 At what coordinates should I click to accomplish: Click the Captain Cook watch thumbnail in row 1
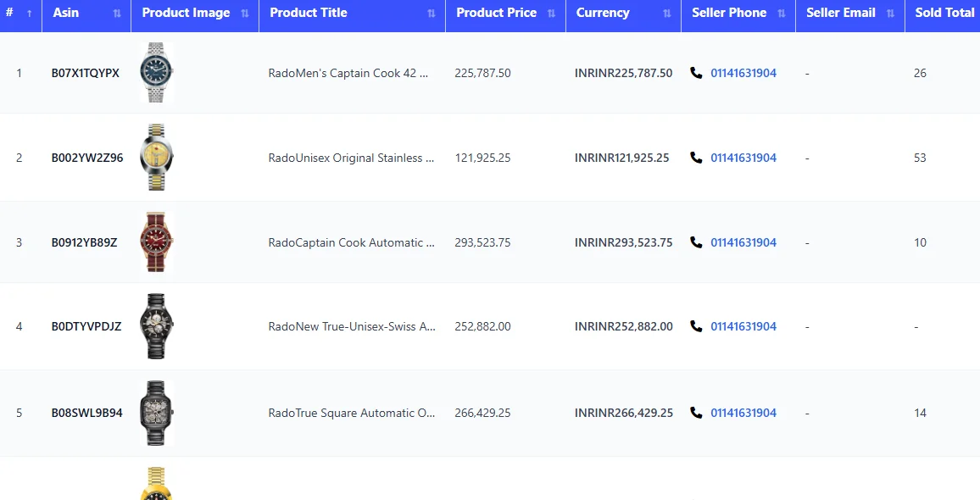pyautogui.click(x=156, y=73)
